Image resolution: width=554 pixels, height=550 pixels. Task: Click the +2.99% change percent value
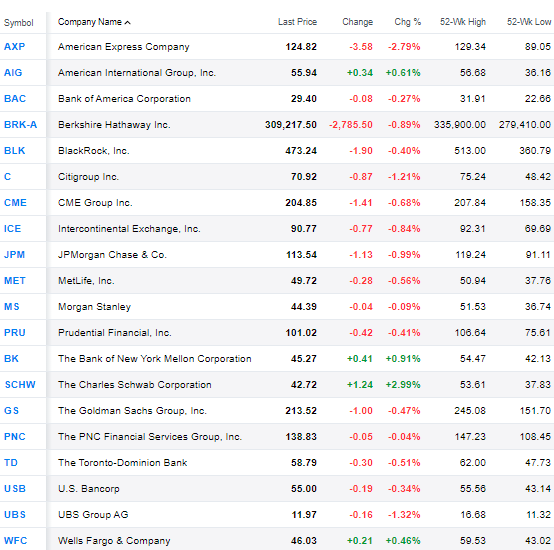pyautogui.click(x=403, y=385)
